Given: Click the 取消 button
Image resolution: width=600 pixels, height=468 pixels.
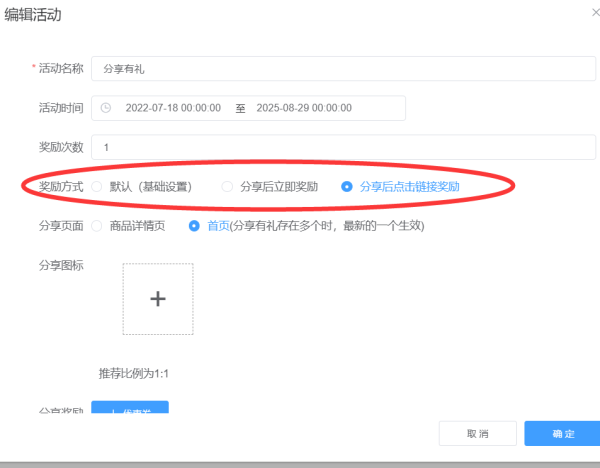Looking at the screenshot, I should 478,434.
